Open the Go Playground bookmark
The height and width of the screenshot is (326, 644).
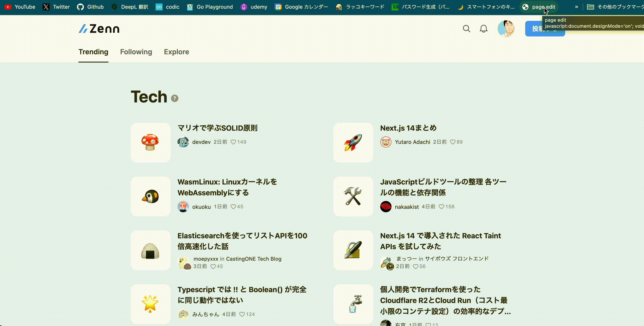tap(210, 7)
